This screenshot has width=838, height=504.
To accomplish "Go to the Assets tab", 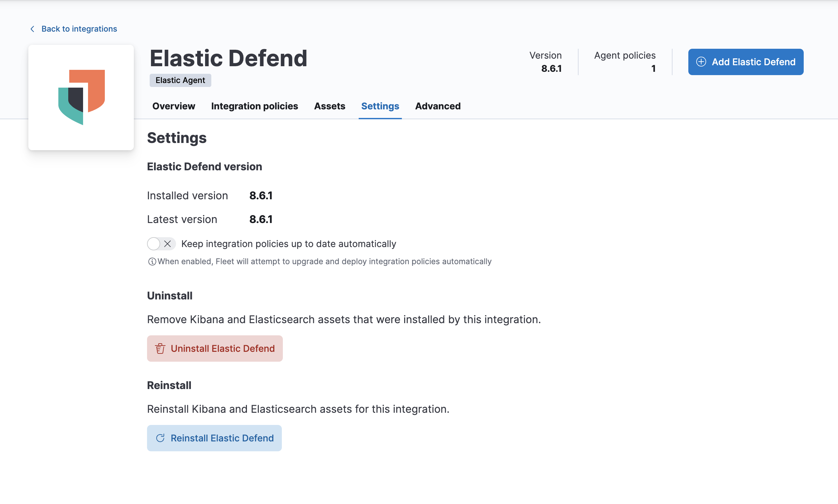I will pos(329,106).
